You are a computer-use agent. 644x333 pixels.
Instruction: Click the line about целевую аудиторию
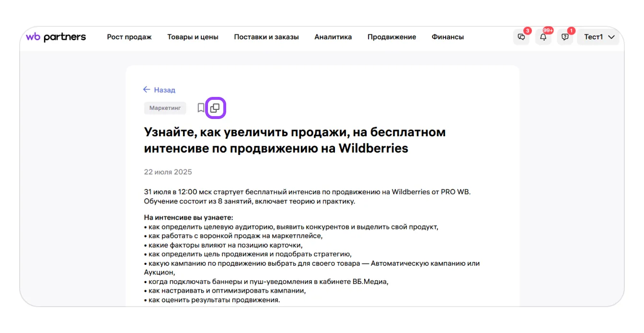291,226
